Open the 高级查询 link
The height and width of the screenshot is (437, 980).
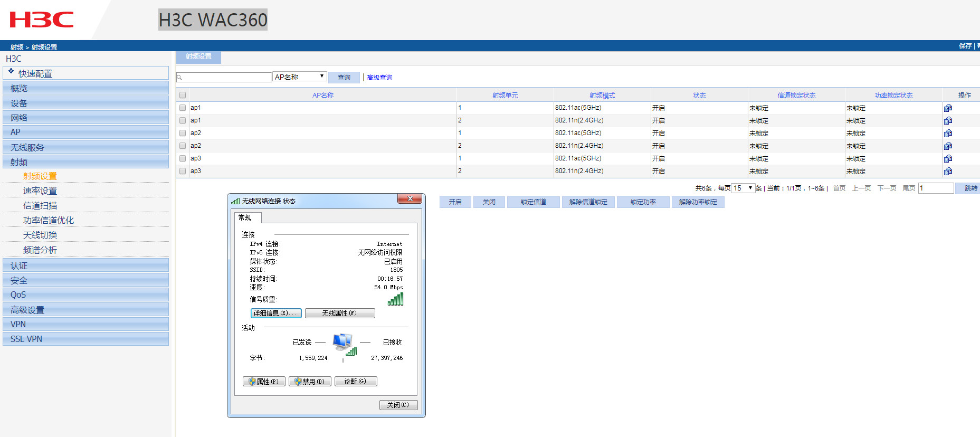379,78
